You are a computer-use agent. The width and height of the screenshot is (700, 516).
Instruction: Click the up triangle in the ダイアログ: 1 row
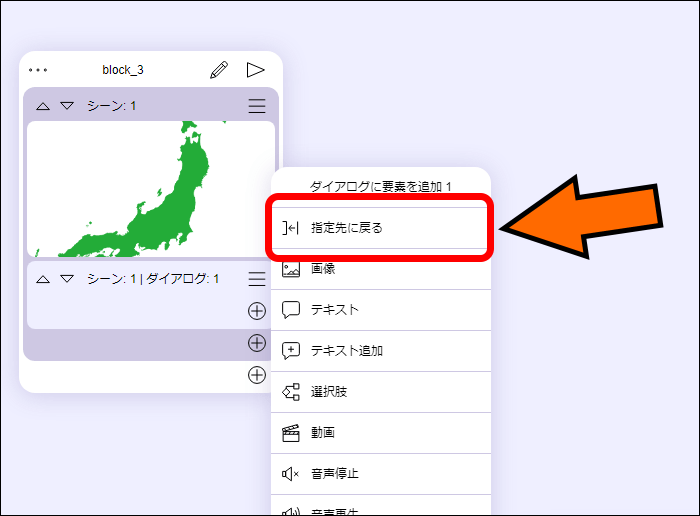(43, 279)
